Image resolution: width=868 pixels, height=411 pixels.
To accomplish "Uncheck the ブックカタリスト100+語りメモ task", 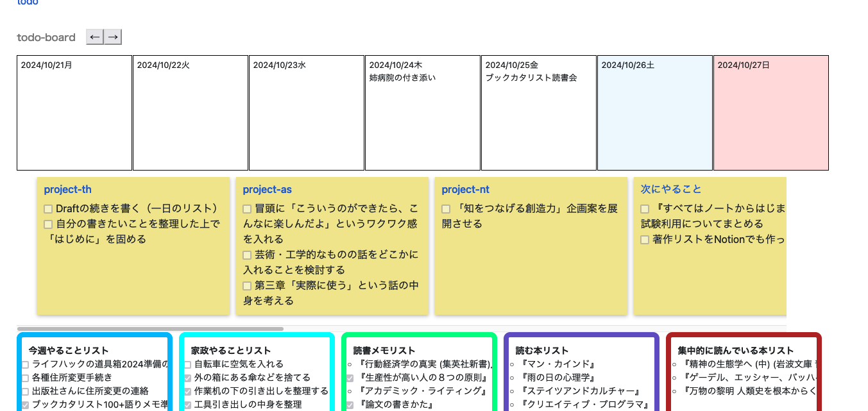I will [26, 405].
